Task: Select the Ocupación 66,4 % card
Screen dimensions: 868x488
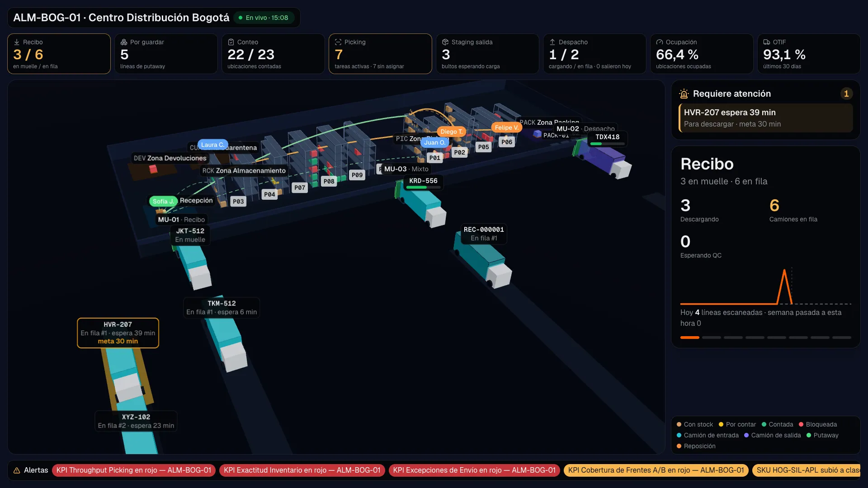Action: pos(702,54)
